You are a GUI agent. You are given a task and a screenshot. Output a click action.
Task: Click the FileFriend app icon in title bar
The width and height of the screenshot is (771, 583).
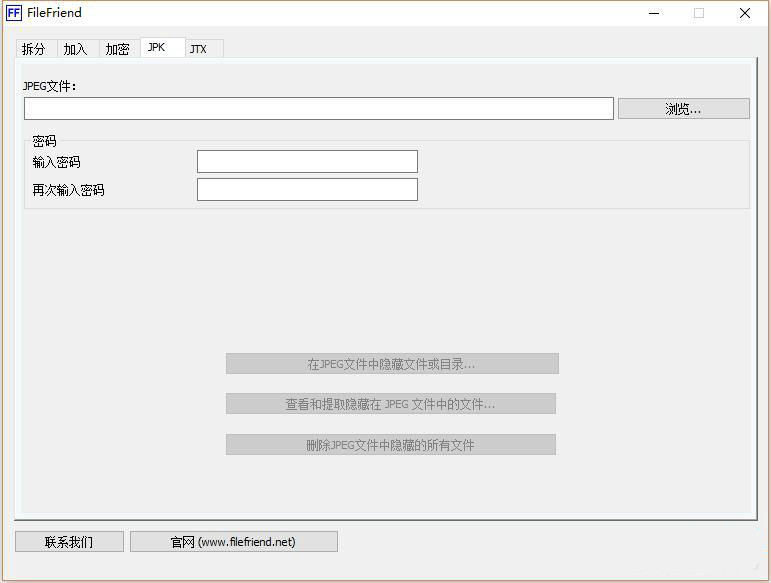(14, 13)
